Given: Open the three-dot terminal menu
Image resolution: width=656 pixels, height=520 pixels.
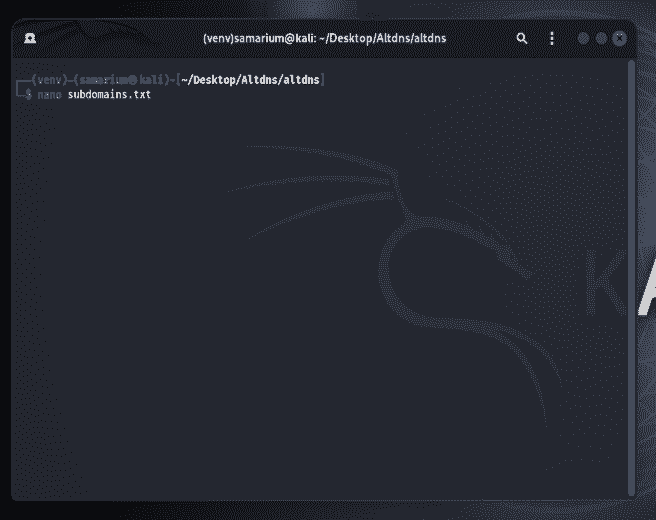Looking at the screenshot, I should pos(552,38).
